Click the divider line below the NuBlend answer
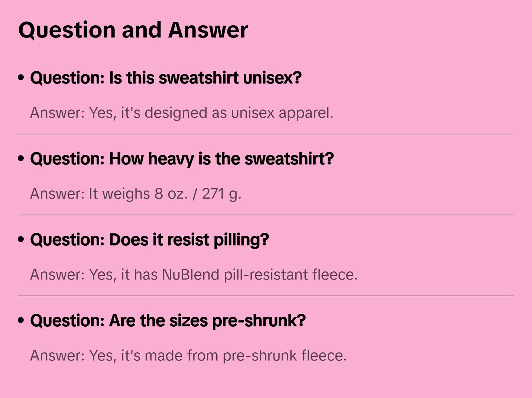This screenshot has width=532, height=398. point(266,296)
